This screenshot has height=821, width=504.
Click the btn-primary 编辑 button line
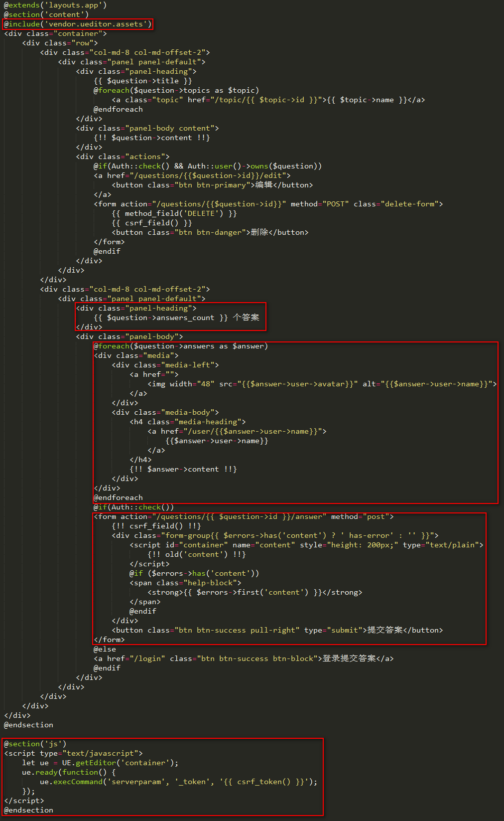pos(212,185)
